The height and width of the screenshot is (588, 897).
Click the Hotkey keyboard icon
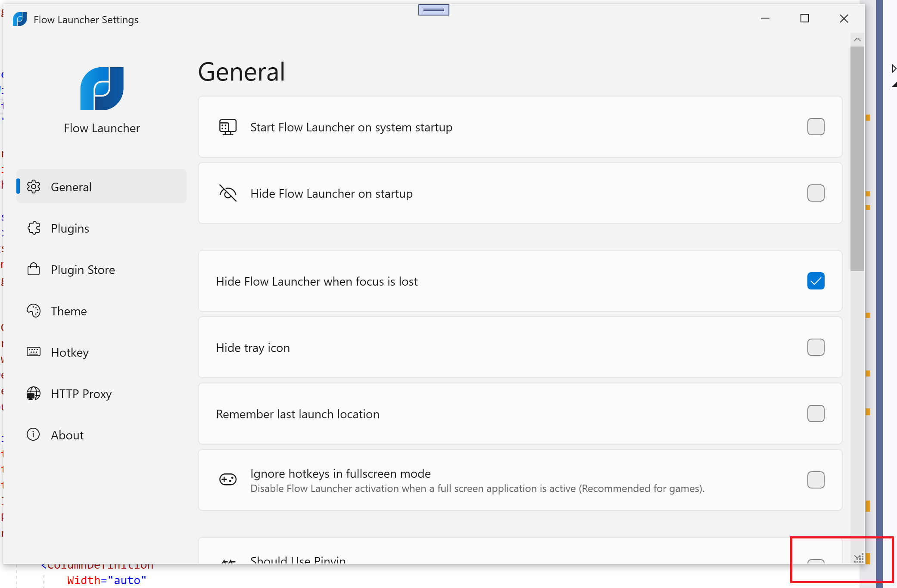(34, 352)
